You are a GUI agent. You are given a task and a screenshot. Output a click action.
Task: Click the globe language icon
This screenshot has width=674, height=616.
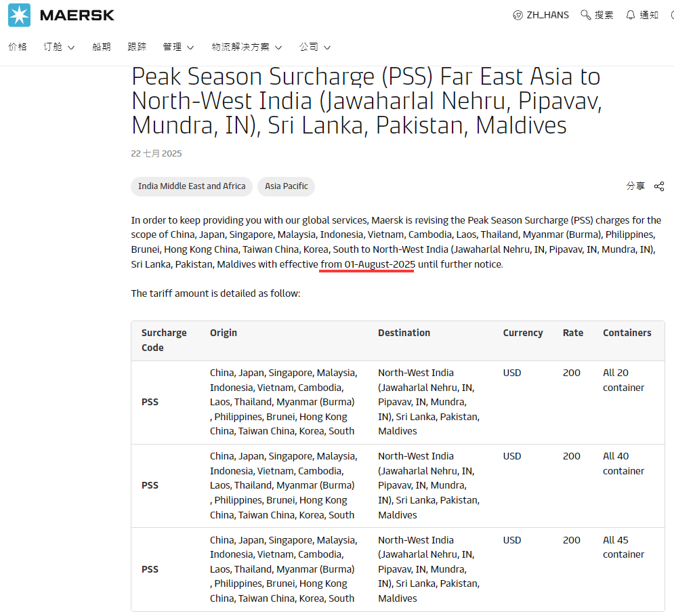518,16
